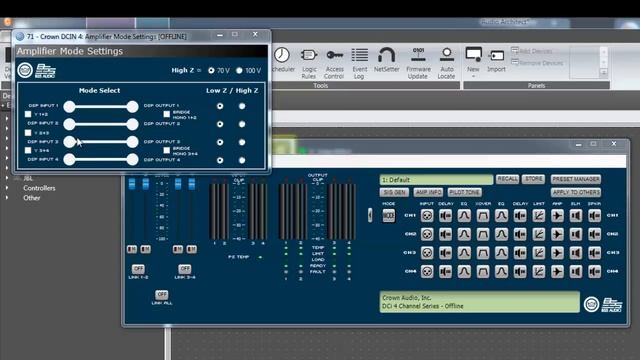Click 'Crown Audio, Inc.' device info display
The height and width of the screenshot is (360, 640).
coord(479,302)
